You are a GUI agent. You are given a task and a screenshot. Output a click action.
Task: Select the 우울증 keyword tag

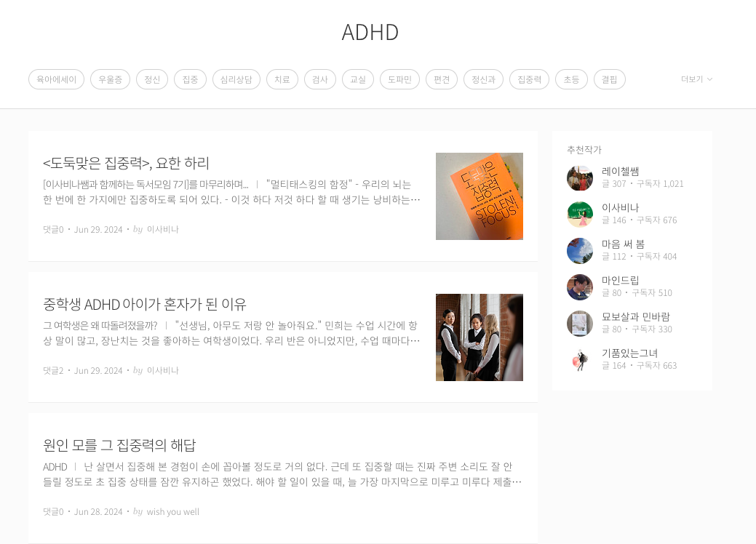coord(110,79)
